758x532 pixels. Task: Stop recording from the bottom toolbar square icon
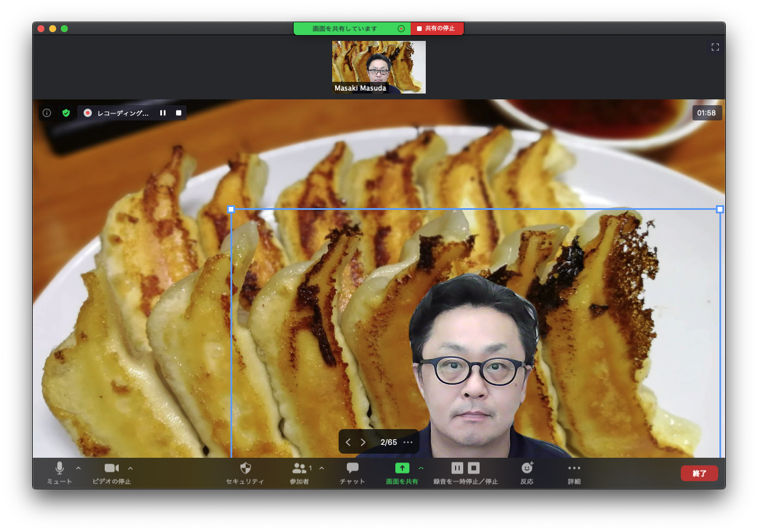click(x=474, y=468)
